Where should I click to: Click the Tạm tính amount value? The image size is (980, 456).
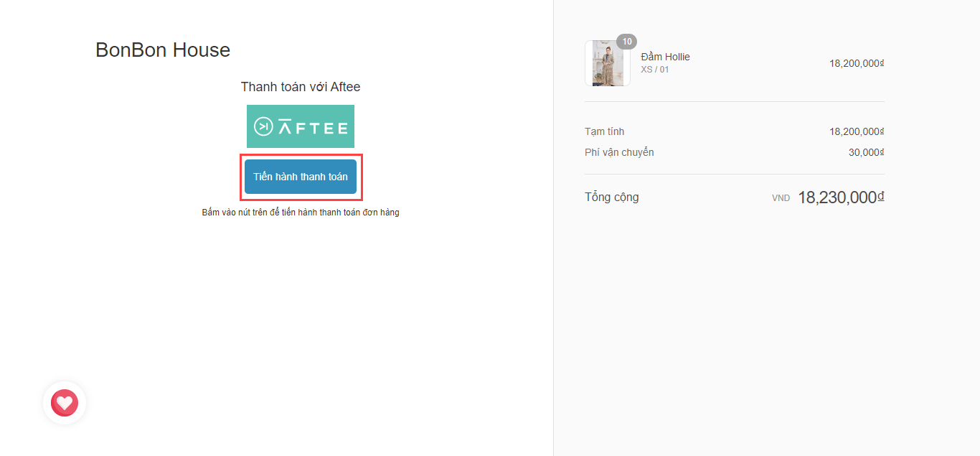click(856, 131)
